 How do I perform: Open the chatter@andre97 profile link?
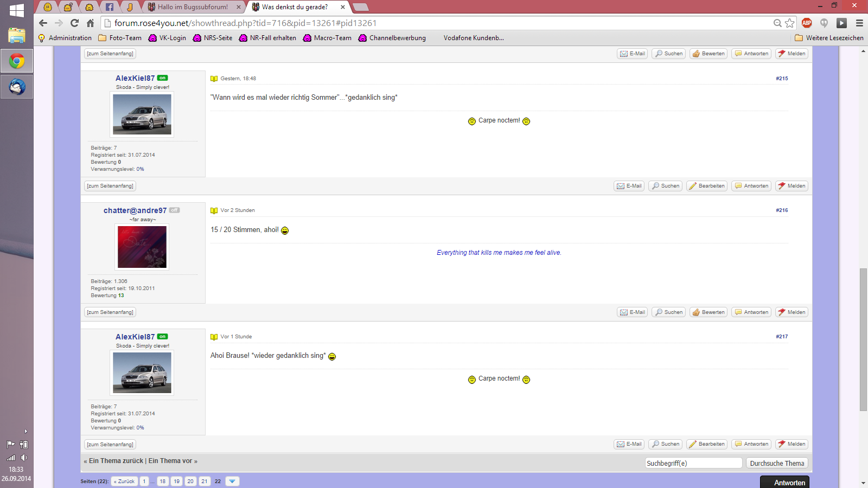point(135,210)
